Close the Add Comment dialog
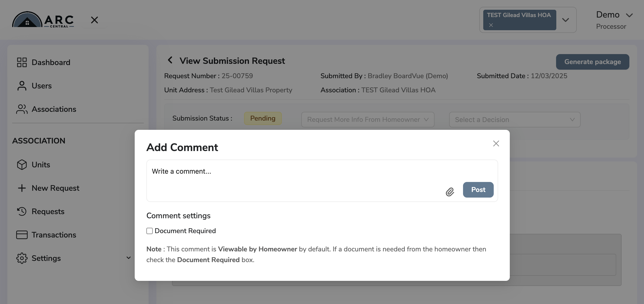This screenshot has width=644, height=304. click(496, 143)
